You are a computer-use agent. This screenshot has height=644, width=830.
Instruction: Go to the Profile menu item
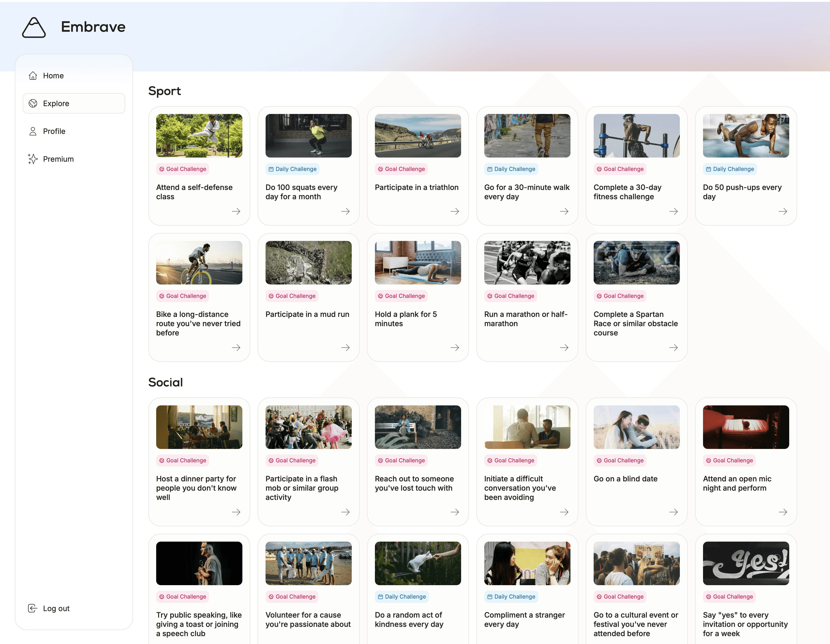[54, 131]
